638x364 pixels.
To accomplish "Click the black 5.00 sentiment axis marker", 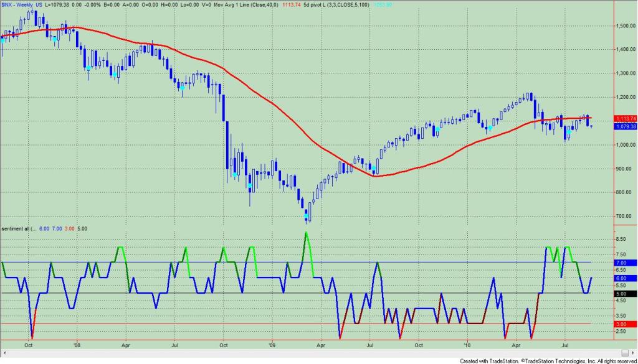I will tap(626, 293).
